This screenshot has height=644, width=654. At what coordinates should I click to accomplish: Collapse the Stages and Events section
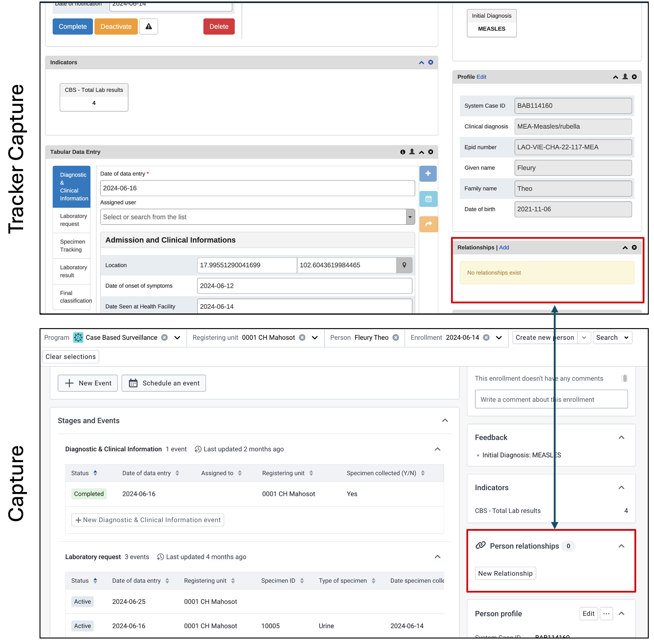tap(445, 420)
